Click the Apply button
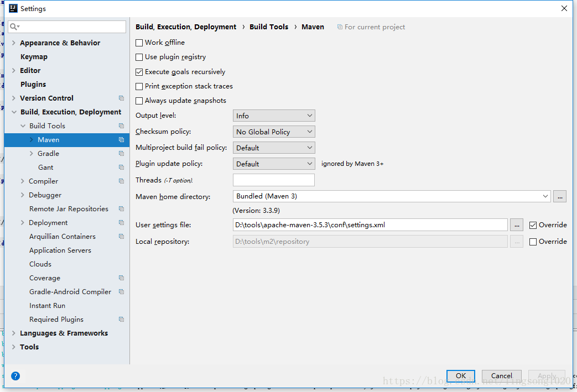The image size is (577, 392). pyautogui.click(x=547, y=376)
